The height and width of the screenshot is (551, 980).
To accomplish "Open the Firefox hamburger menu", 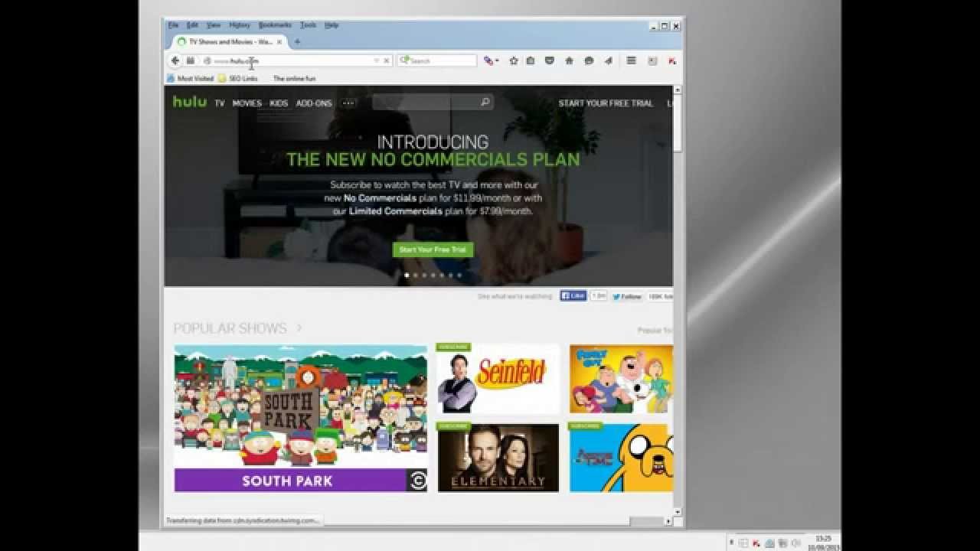I will point(631,60).
